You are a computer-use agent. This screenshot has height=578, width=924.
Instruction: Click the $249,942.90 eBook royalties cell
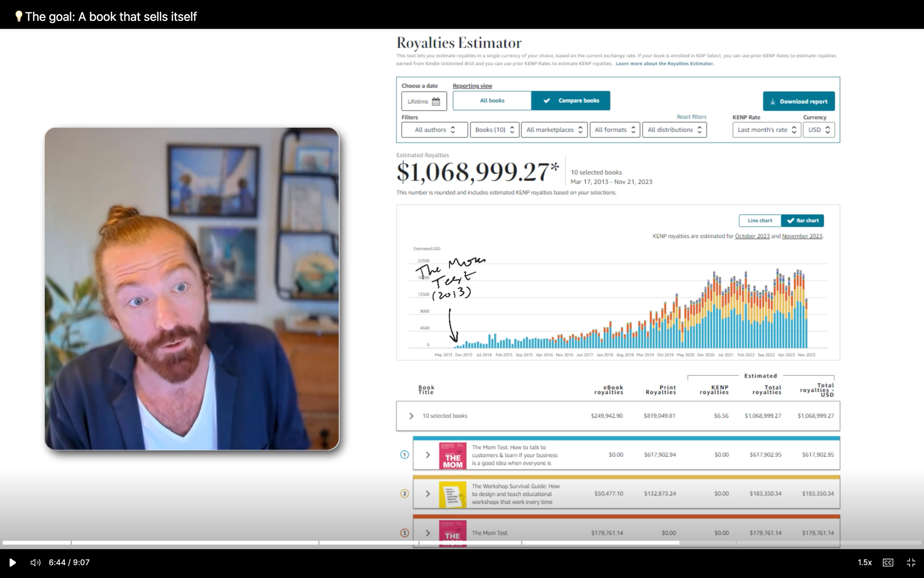607,416
